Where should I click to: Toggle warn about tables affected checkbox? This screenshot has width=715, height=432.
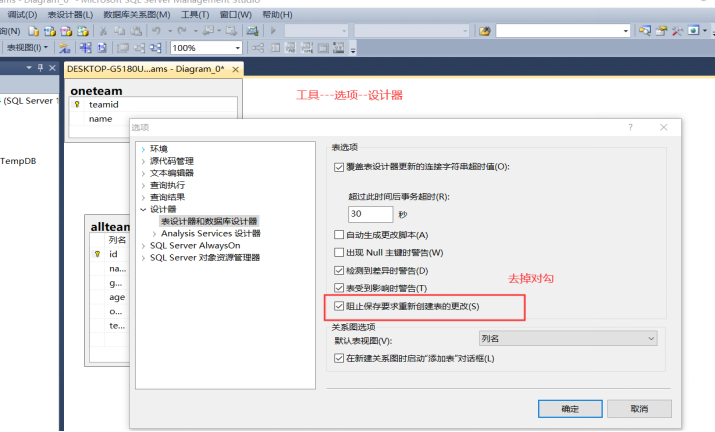point(339,288)
